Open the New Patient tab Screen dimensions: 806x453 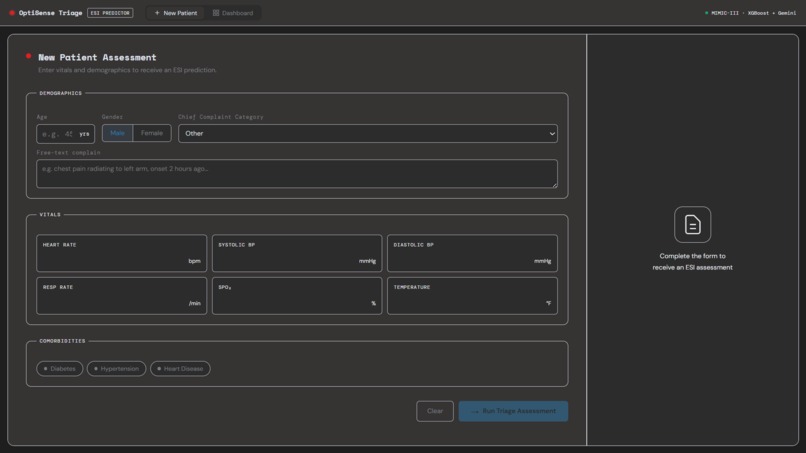coord(176,13)
